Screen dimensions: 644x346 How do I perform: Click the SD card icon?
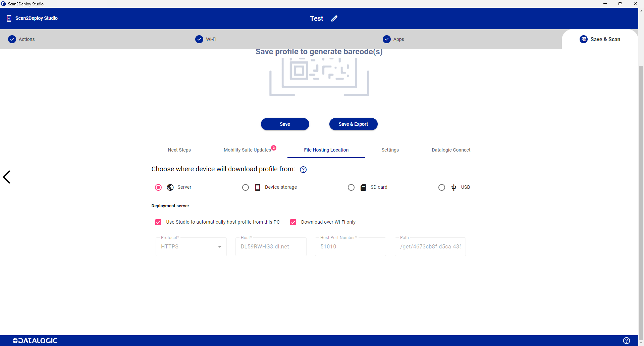point(363,187)
